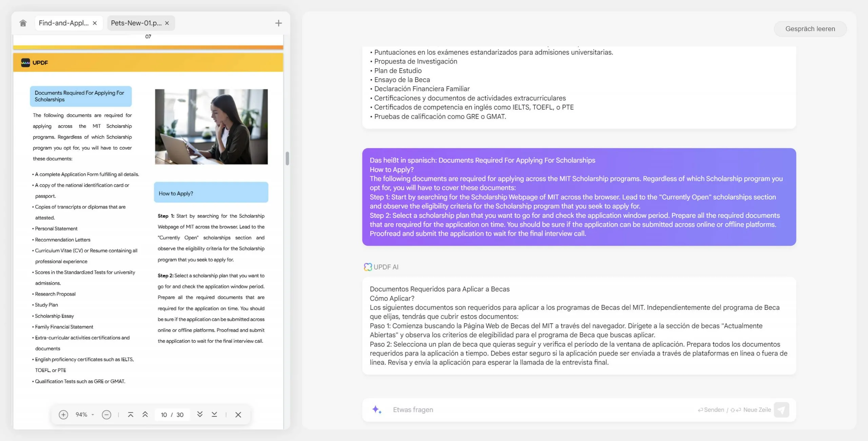Go to the home screen icon
Screen dimensions: 868x441
(x=23, y=23)
